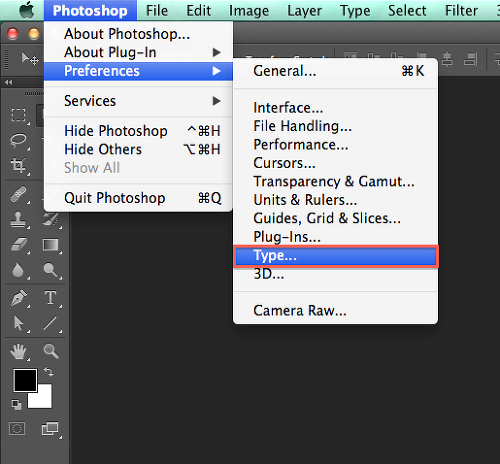Open File Handling... preferences

(x=336, y=126)
